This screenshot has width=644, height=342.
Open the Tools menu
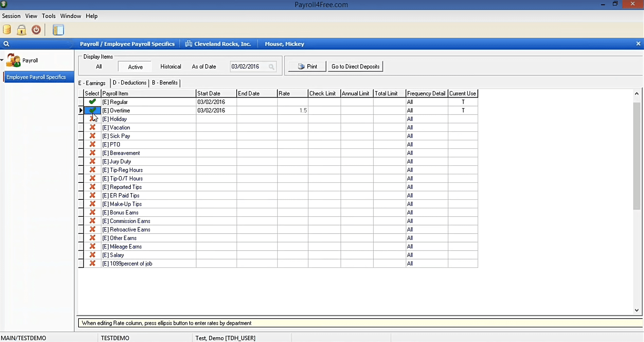click(49, 16)
